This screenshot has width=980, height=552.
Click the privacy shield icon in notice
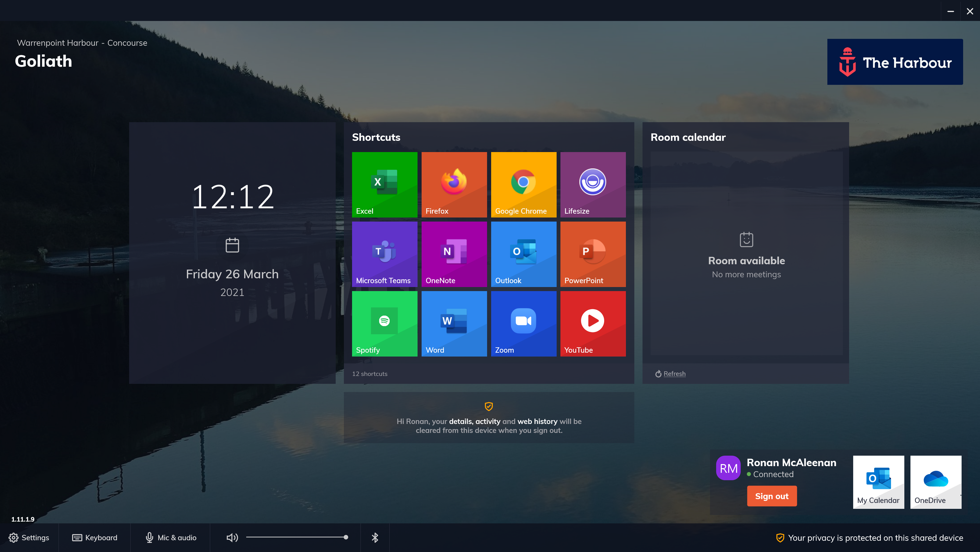tap(489, 406)
